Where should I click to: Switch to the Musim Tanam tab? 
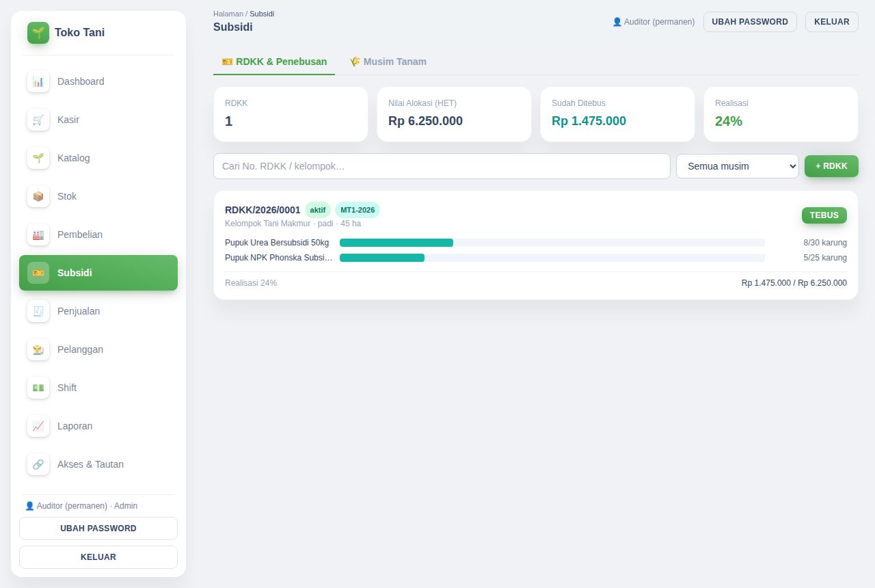tap(388, 62)
